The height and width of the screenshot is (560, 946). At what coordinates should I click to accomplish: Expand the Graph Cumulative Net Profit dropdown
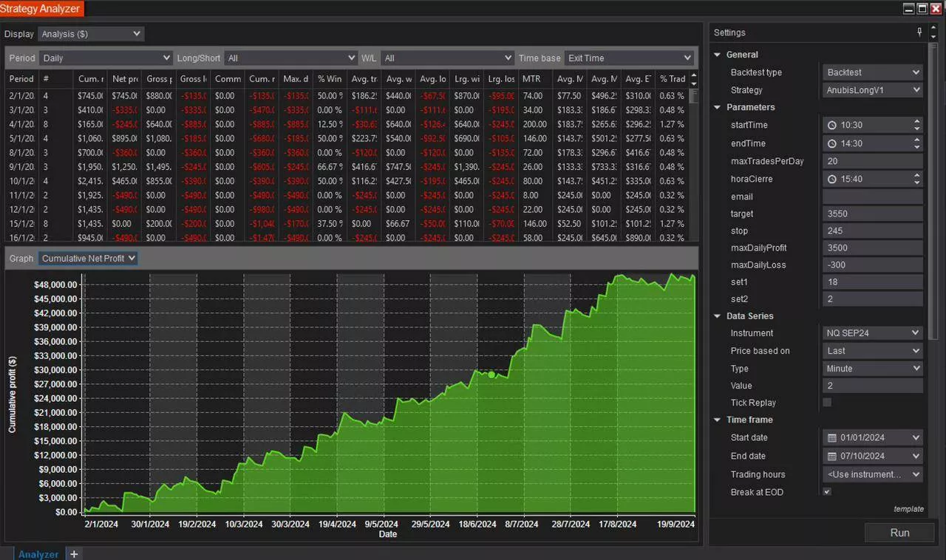click(88, 258)
